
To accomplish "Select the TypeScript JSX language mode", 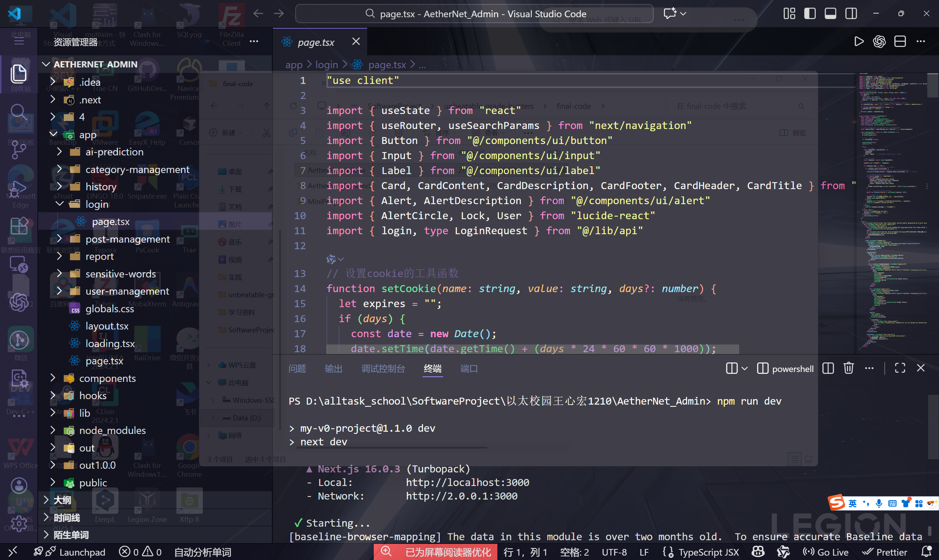I will tap(708, 552).
